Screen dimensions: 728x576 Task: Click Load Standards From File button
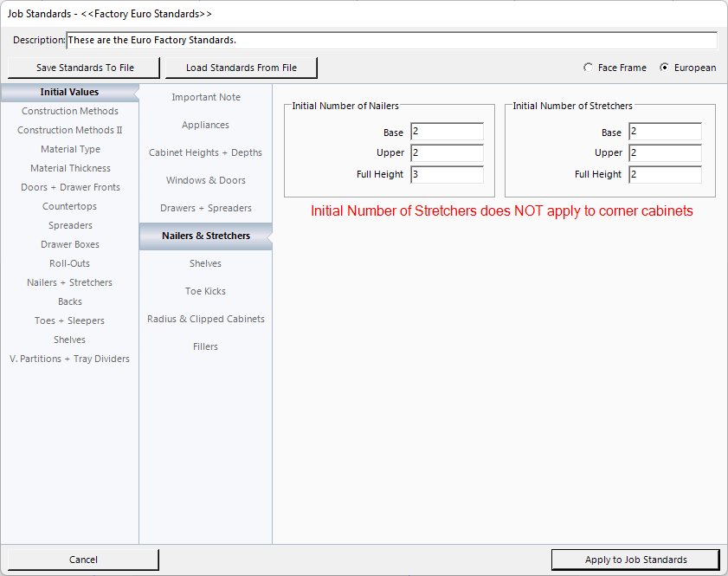[x=241, y=68]
